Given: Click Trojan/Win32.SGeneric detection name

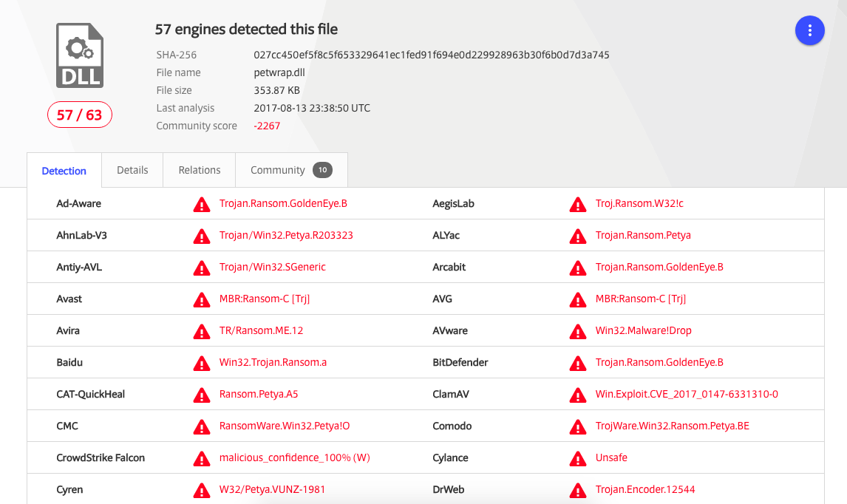Looking at the screenshot, I should tap(272, 268).
